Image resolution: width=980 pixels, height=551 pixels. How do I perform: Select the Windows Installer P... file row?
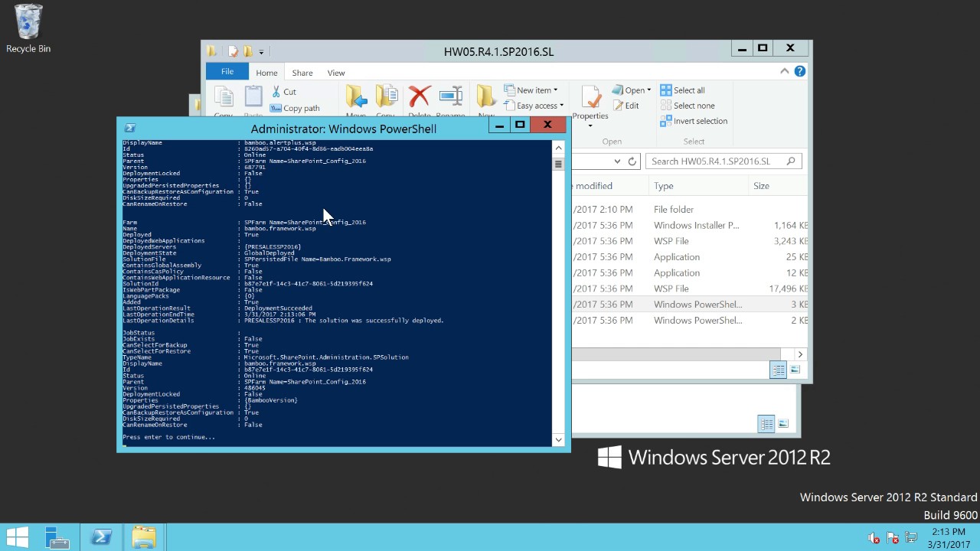690,225
